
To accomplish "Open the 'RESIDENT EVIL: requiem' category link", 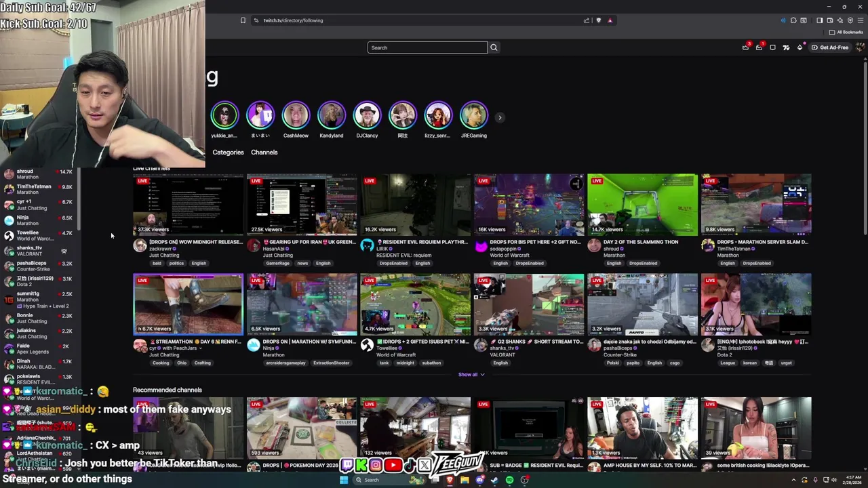I will click(403, 256).
